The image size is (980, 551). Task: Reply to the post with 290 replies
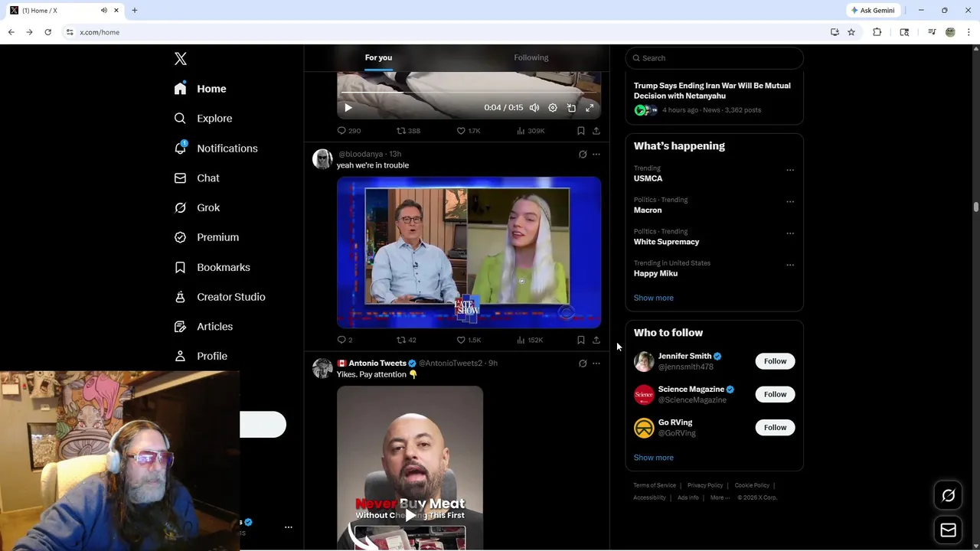[349, 131]
